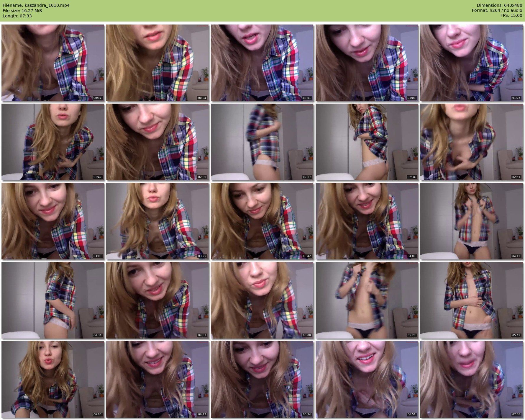Select the thumbnail at 06:34

[x=262, y=379]
